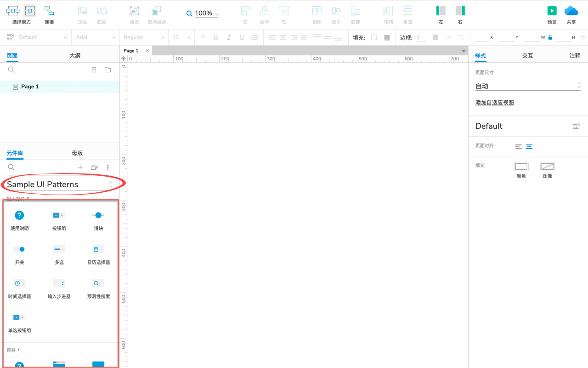Toggle the right panel (右) visibility
The height and width of the screenshot is (368, 588).
coord(460,11)
